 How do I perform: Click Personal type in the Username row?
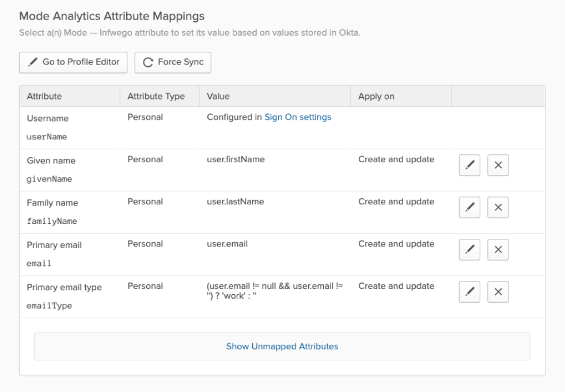[x=145, y=117]
